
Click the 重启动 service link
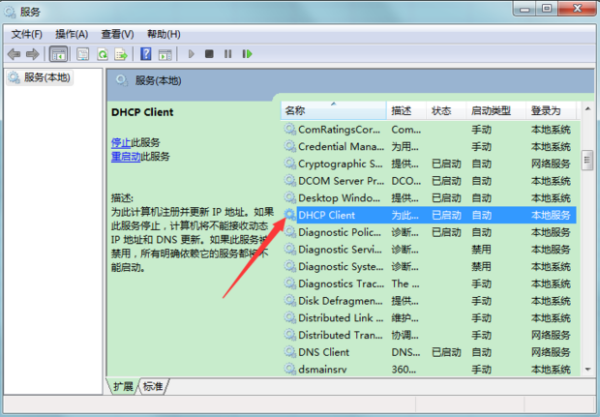124,157
